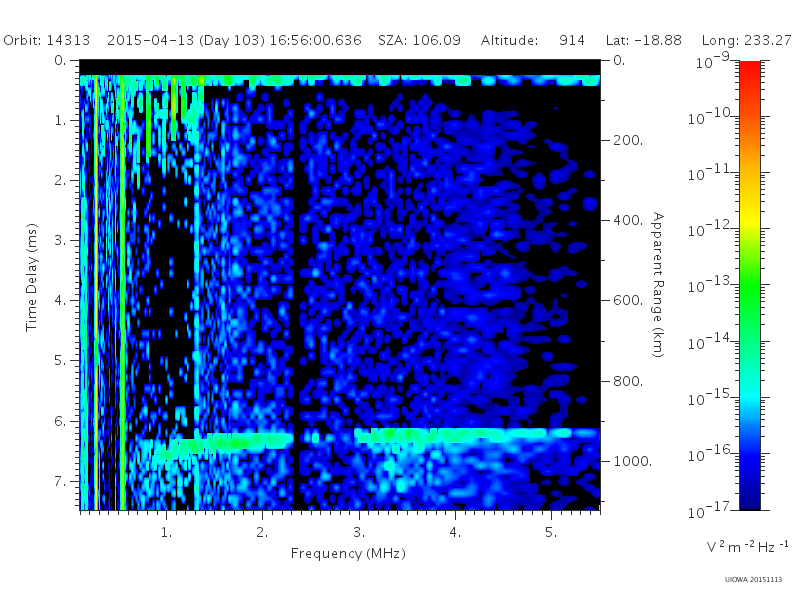Click the 'UIOWA 20151113' credit text

click(753, 580)
